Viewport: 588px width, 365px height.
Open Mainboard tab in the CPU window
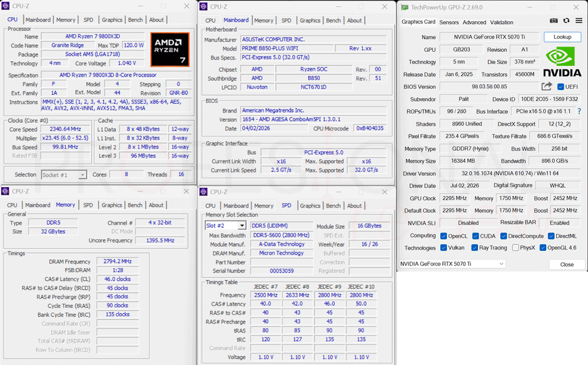click(38, 20)
